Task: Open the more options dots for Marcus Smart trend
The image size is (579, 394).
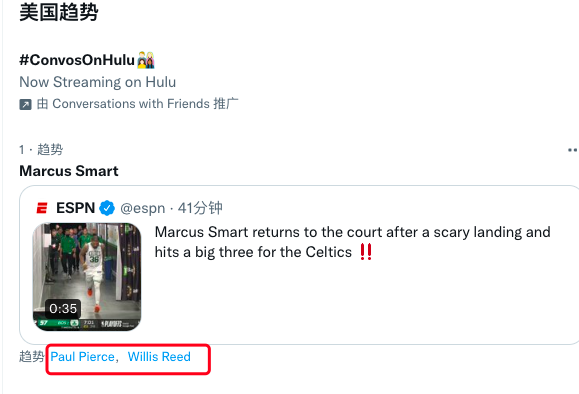Action: pos(572,150)
